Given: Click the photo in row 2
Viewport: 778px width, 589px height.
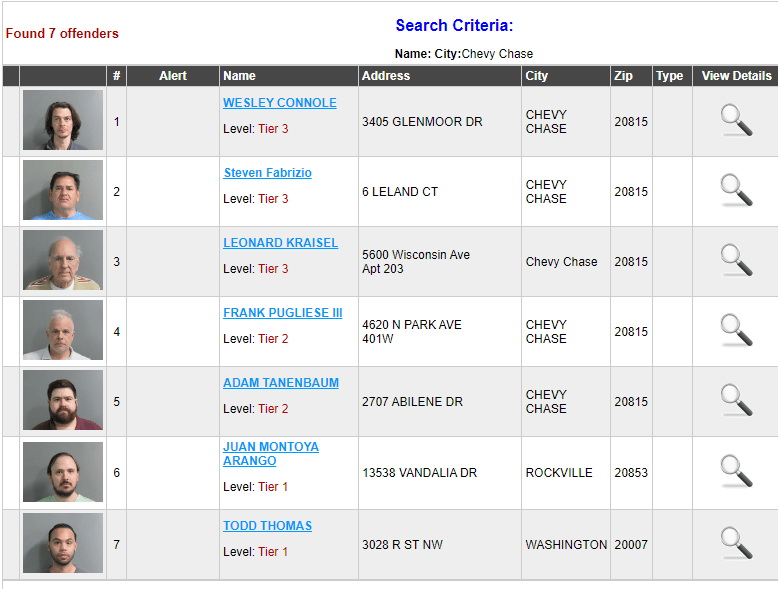Looking at the screenshot, I should coord(63,190).
